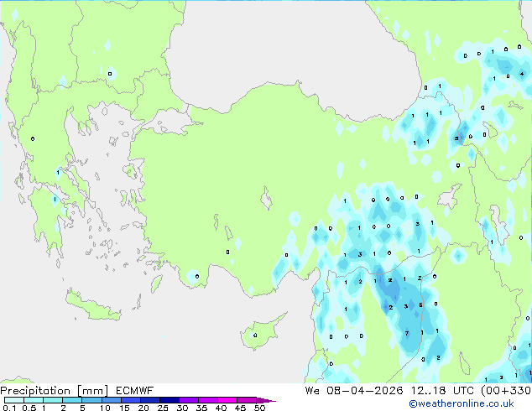Click the '25' legend scale label
Viewport: 532px width, 411px height.
click(x=163, y=408)
